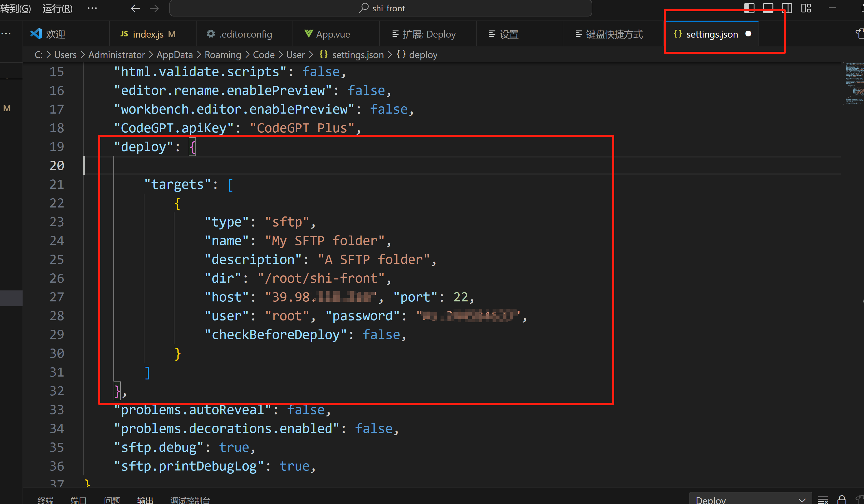The width and height of the screenshot is (864, 504).
Task: Click the unsaved dot on settings.json tab
Action: point(748,34)
